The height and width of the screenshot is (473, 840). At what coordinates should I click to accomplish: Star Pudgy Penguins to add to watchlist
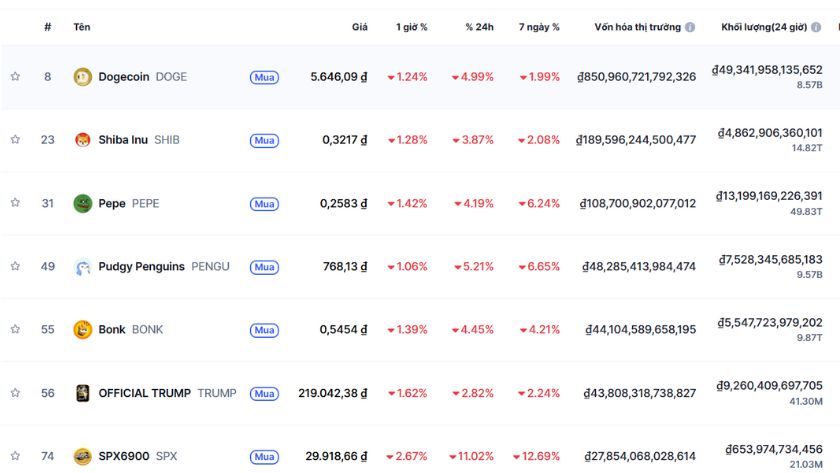coord(16,266)
